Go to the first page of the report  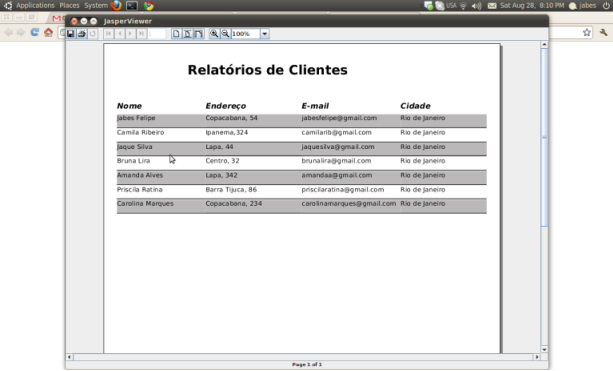pyautogui.click(x=108, y=34)
